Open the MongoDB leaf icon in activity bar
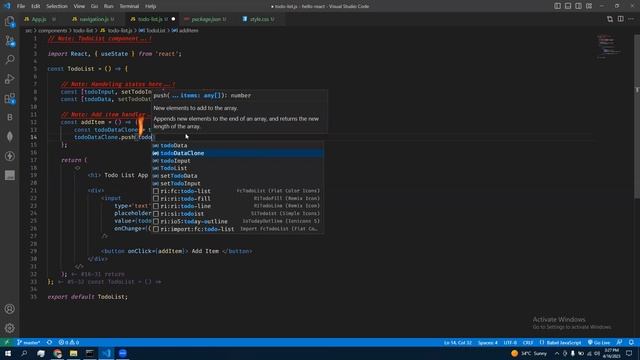 click(x=9, y=137)
